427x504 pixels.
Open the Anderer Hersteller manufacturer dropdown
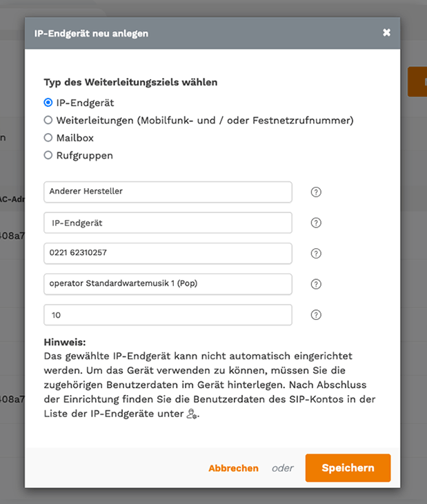click(168, 192)
